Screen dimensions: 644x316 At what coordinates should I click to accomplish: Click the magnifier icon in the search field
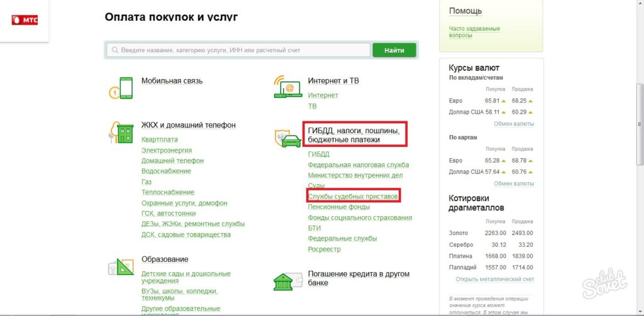(x=114, y=50)
